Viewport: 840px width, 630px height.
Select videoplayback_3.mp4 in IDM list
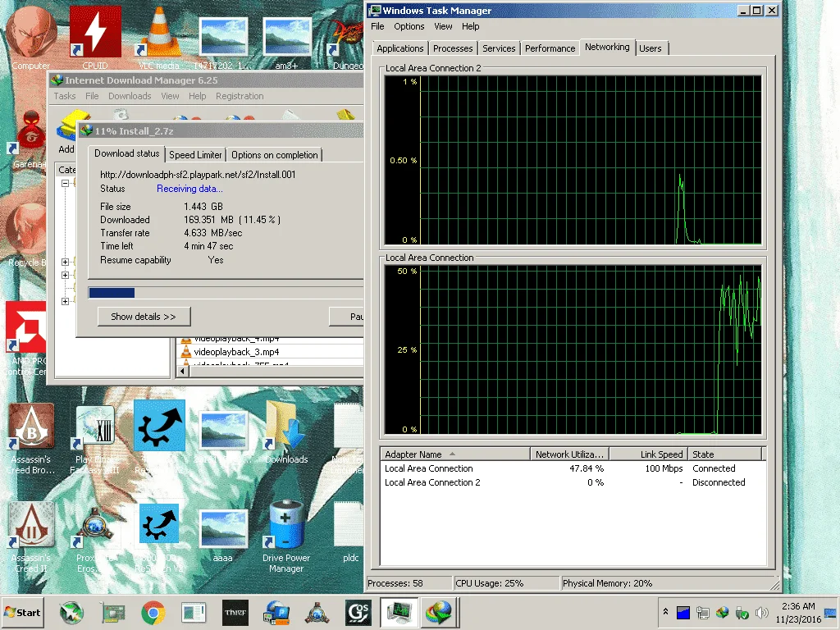[x=236, y=352]
